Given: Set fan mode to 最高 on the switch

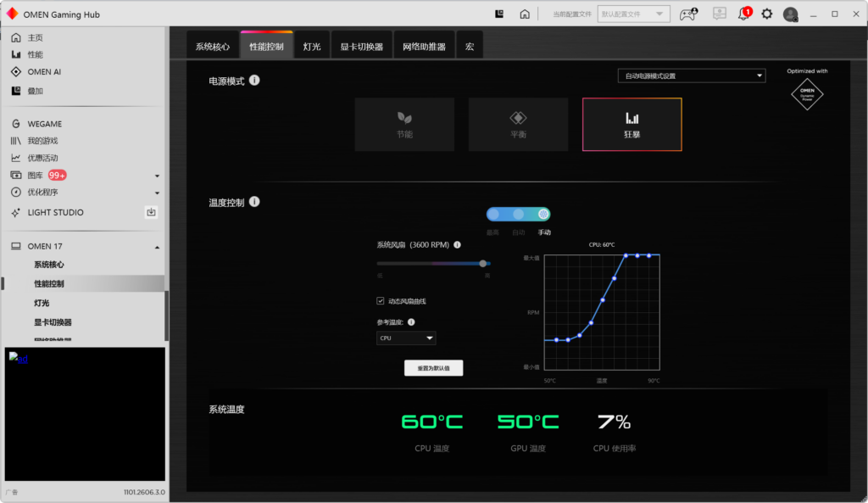Looking at the screenshot, I should (493, 215).
